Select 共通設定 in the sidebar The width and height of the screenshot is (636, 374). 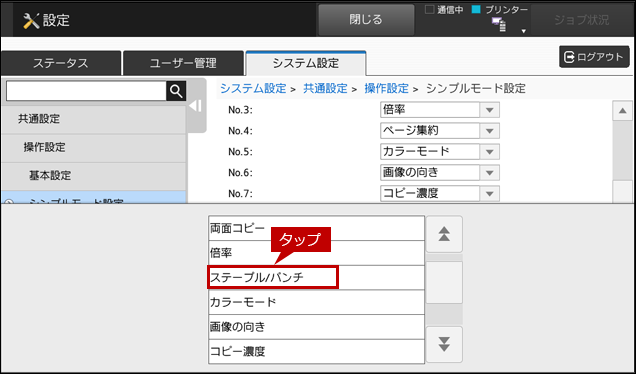pyautogui.click(x=94, y=119)
